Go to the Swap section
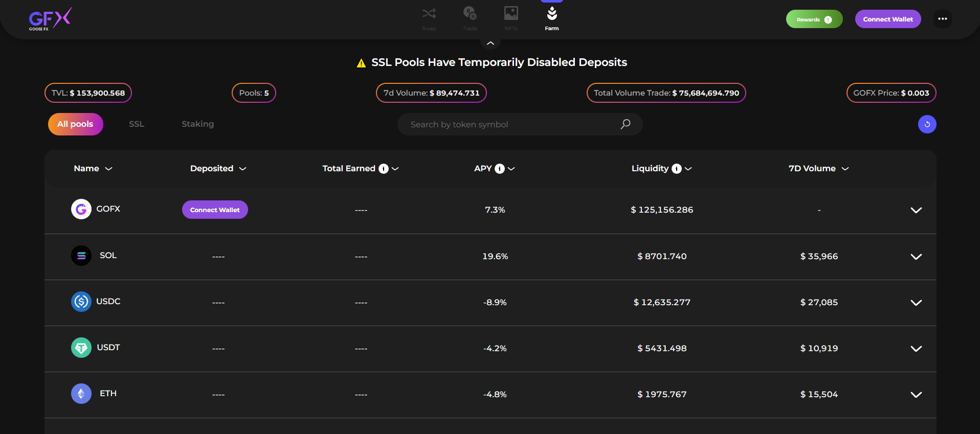Image resolution: width=980 pixels, height=434 pixels. [x=429, y=18]
